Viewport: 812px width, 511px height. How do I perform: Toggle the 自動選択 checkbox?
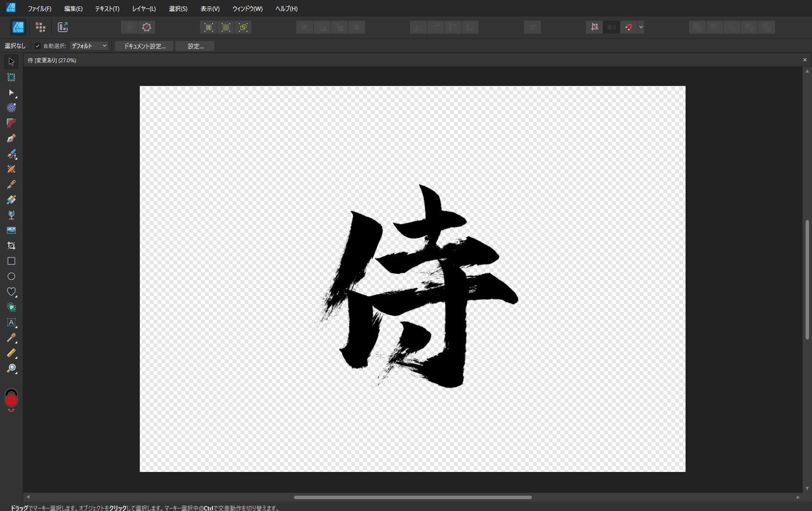(x=37, y=45)
